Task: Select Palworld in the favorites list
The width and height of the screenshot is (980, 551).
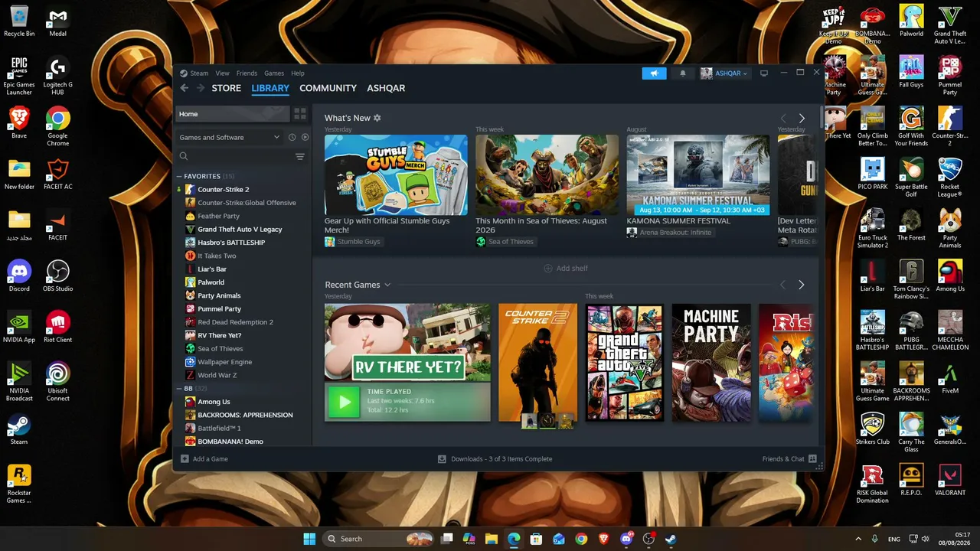Action: (x=211, y=282)
